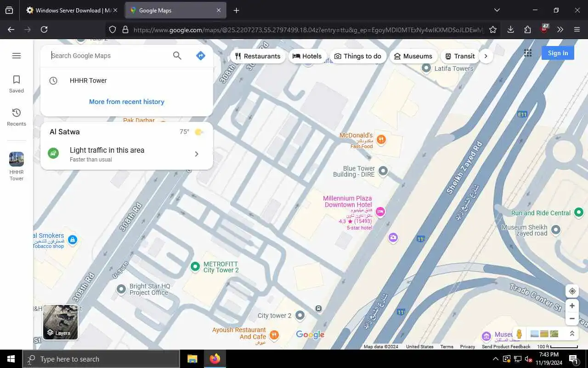The height and width of the screenshot is (368, 588).
Task: Zoom in on the map
Action: [572, 306]
